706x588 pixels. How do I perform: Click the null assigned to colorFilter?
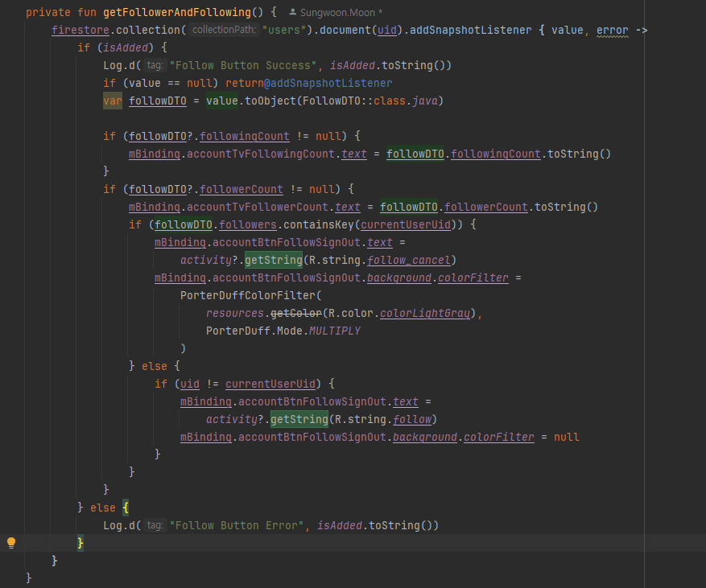pyautogui.click(x=567, y=438)
